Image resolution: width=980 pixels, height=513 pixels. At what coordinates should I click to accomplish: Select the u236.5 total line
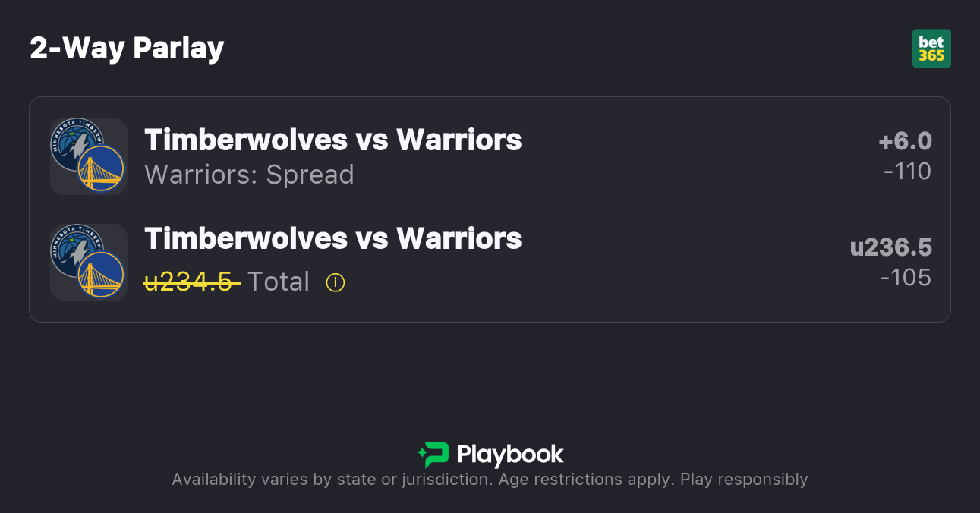point(890,247)
